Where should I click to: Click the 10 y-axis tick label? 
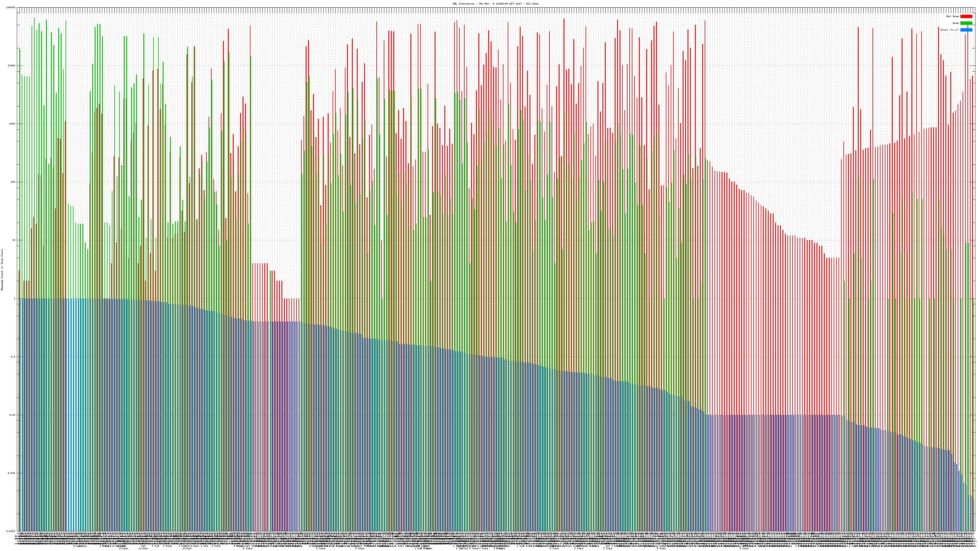tap(14, 240)
